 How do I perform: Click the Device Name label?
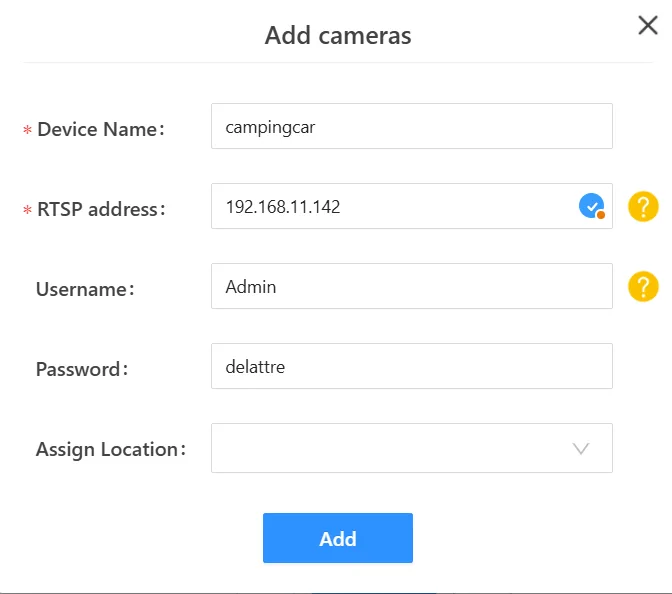tap(99, 129)
